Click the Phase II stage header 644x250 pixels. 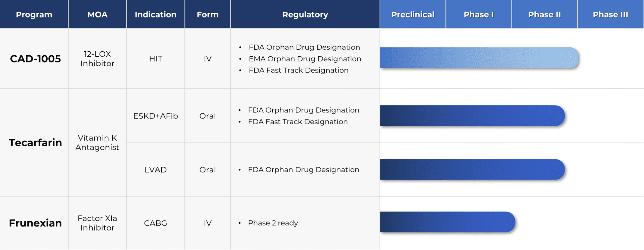[x=544, y=14]
